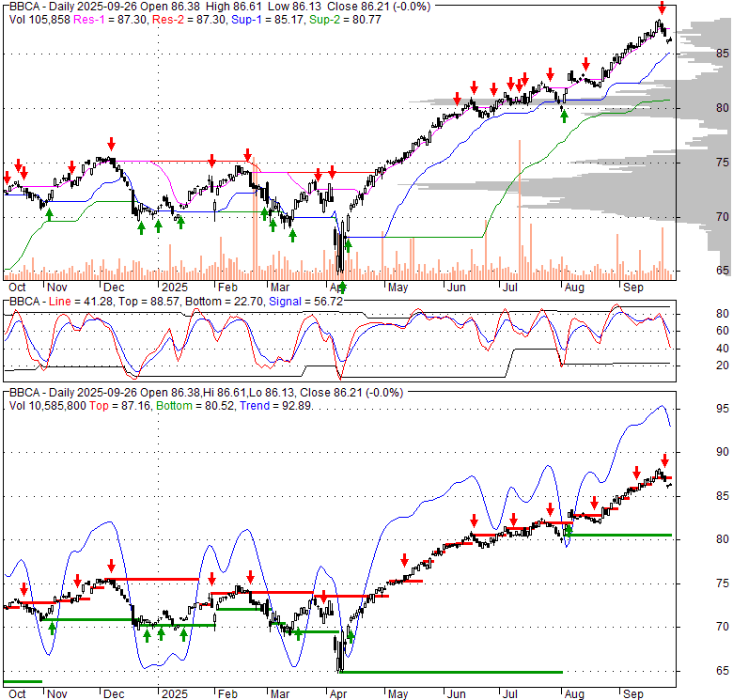This screenshot has width=733, height=700.
Task: Click the tallest volume spike in July
Action: coord(520,210)
